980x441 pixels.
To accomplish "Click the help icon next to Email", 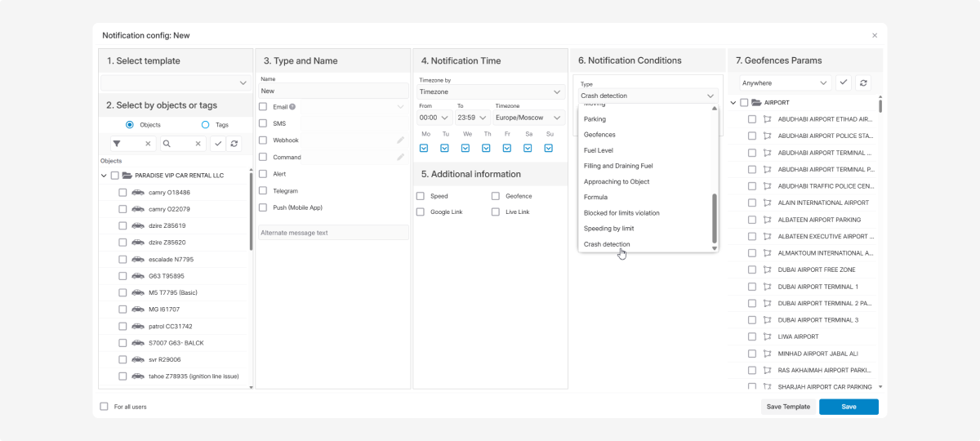I will point(292,107).
